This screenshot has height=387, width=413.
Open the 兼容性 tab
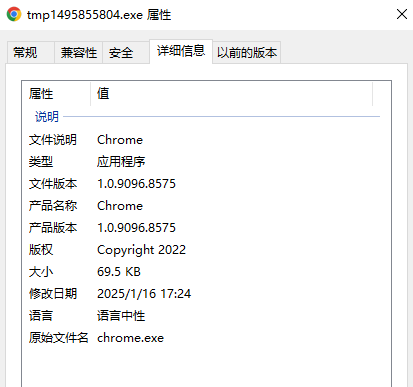point(79,52)
